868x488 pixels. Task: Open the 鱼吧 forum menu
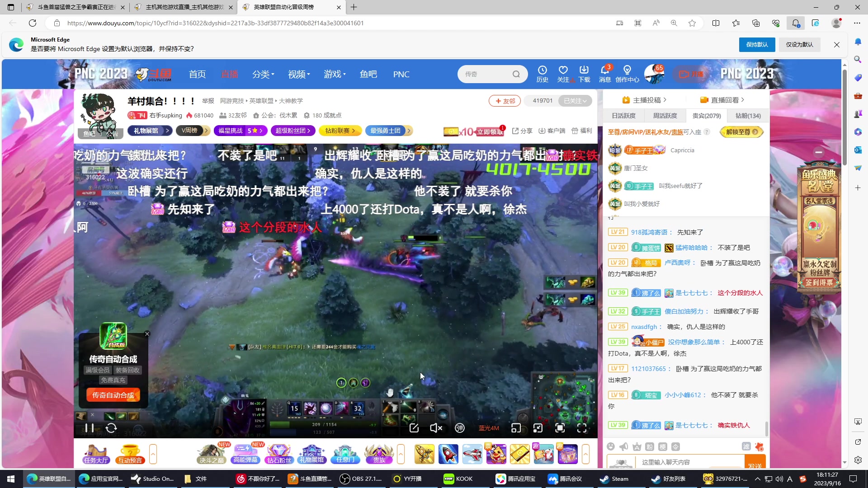coord(368,74)
